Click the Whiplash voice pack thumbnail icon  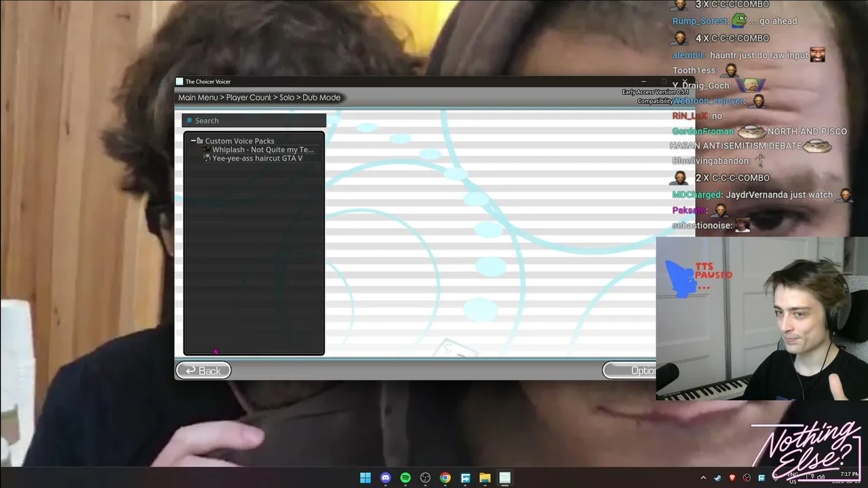pyautogui.click(x=207, y=150)
